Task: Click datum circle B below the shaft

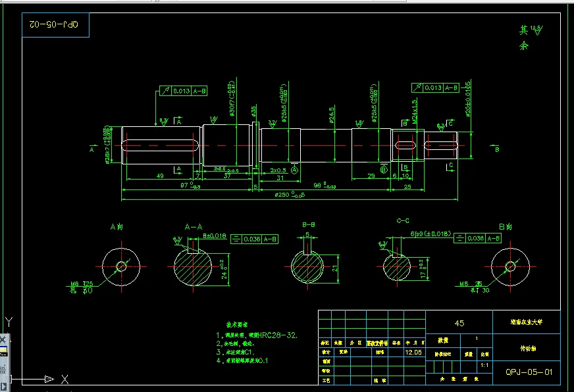Action: click(384, 170)
